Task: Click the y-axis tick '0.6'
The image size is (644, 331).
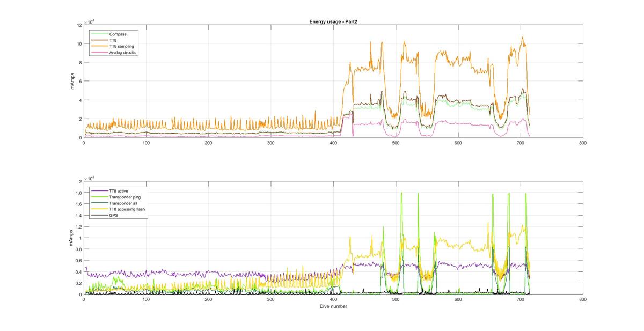Action: [78, 261]
